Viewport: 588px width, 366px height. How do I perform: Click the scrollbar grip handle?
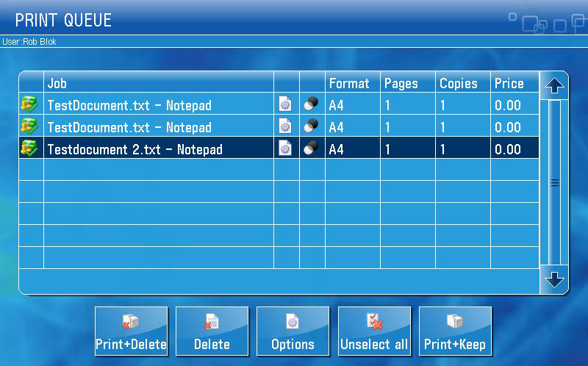tap(554, 183)
